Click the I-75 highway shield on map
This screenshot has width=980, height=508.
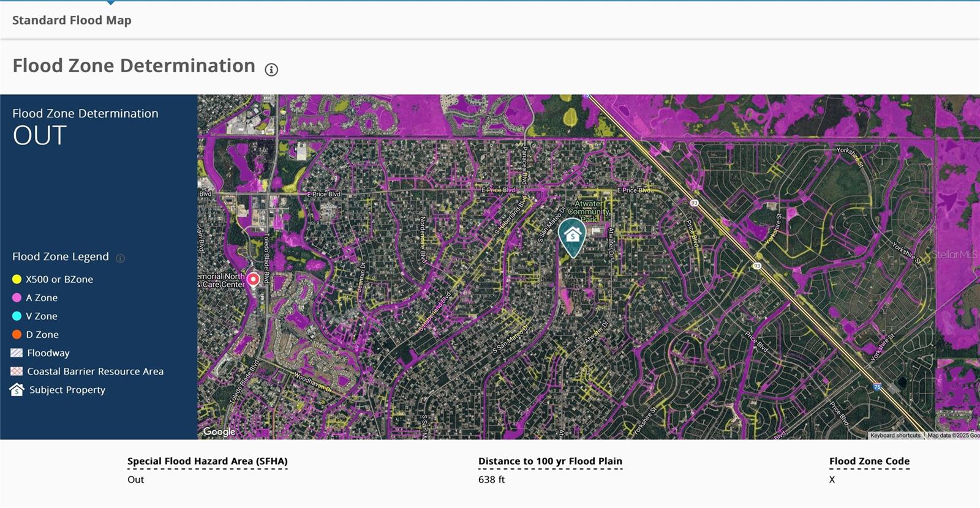[876, 387]
